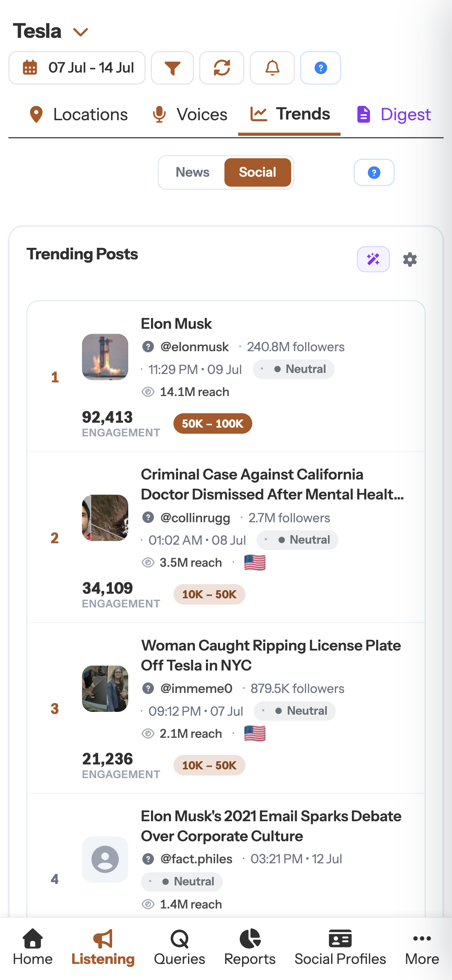Open the notification bell alerts
Viewport: 452px width, 980px height.
272,68
